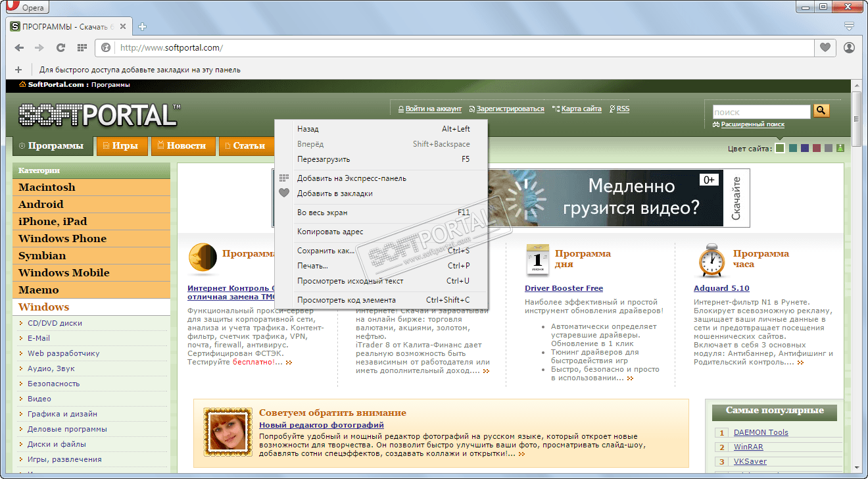The image size is (868, 479).
Task: Select the teal site color swatch
Action: coord(793,148)
